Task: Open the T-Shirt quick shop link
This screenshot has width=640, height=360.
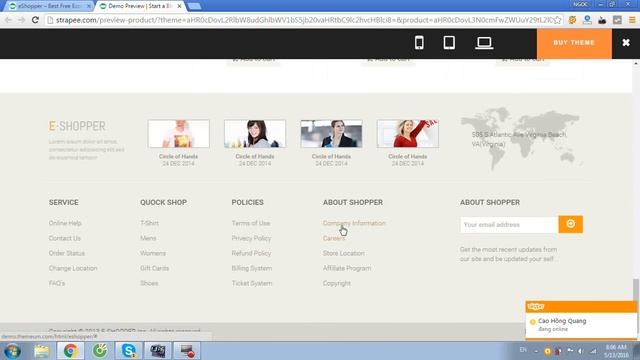Action: click(x=149, y=223)
